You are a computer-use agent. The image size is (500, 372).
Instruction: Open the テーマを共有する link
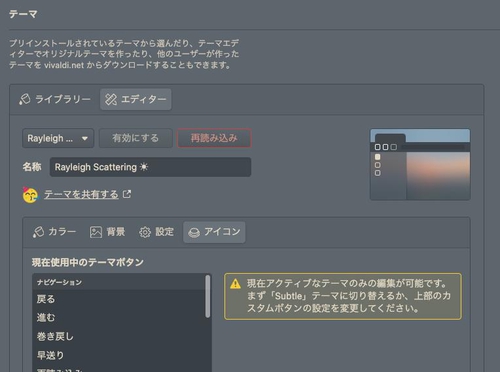[81, 194]
